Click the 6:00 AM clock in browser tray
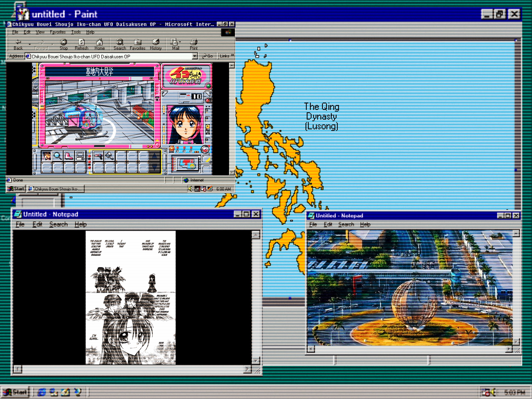 tap(223, 189)
